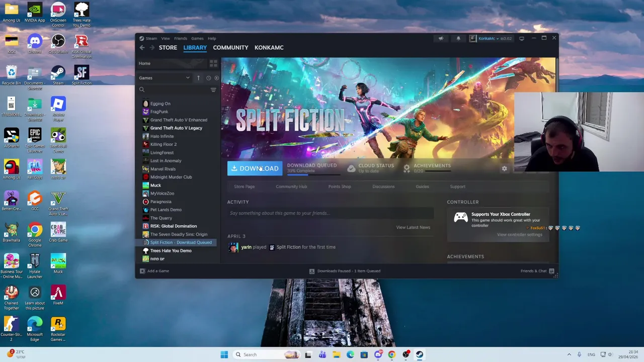Open the Games menu

pos(197,38)
